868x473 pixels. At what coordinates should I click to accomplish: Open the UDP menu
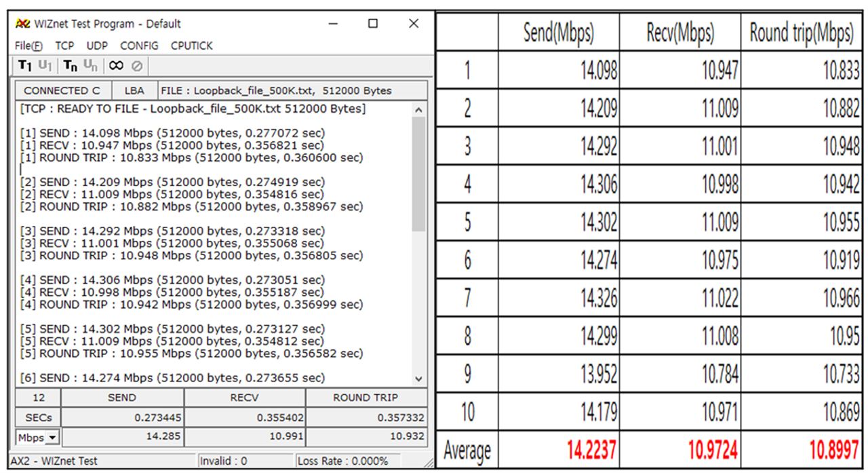[x=96, y=46]
